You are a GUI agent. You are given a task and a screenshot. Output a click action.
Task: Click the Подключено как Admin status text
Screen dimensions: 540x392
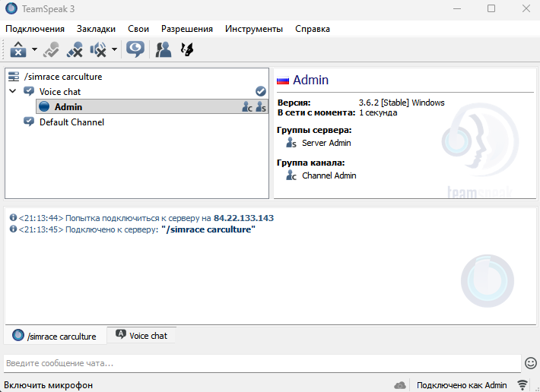[462, 385]
